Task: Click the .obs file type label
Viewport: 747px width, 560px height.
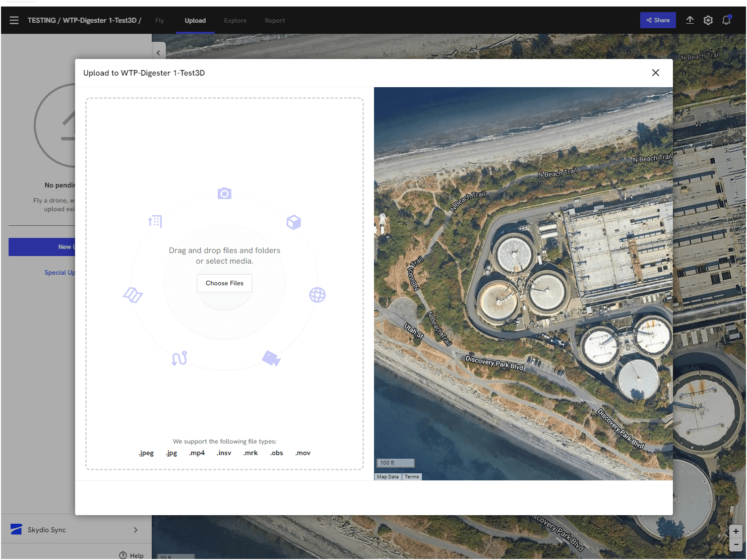Action: 276,453
